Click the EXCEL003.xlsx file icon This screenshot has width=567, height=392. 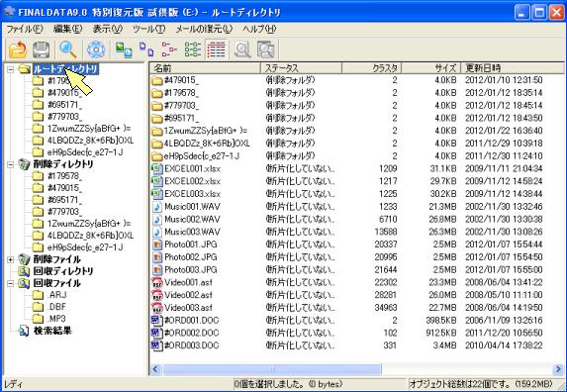(x=157, y=194)
